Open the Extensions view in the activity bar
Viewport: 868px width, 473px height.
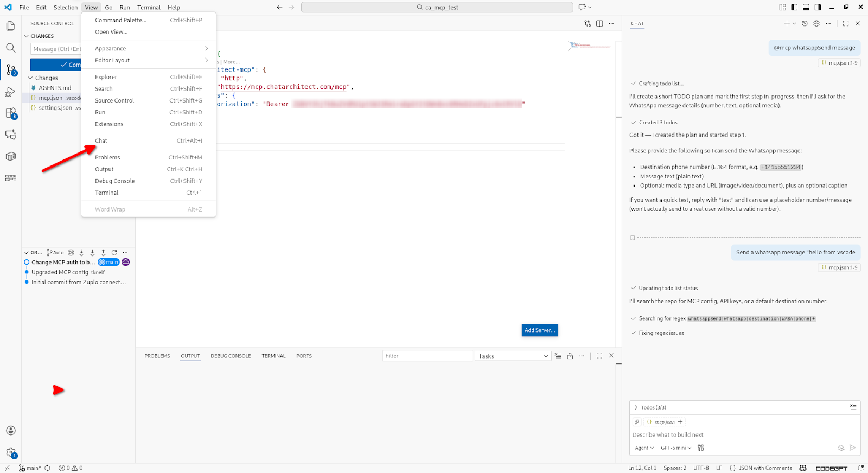click(x=10, y=113)
